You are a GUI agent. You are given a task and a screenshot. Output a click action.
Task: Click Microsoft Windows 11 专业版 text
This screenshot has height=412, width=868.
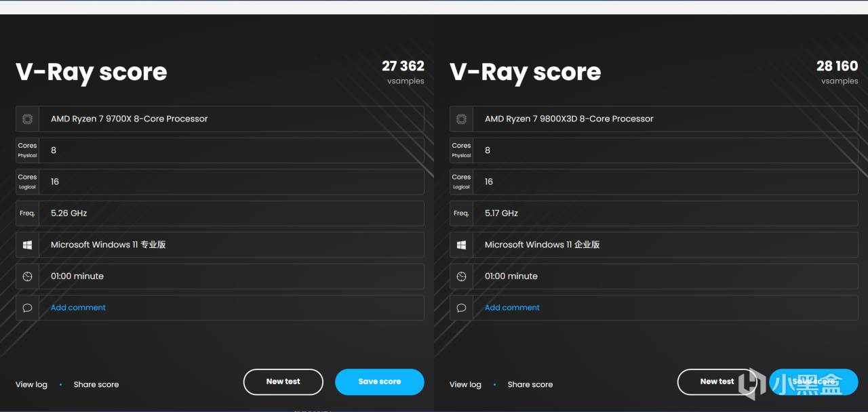(x=108, y=245)
